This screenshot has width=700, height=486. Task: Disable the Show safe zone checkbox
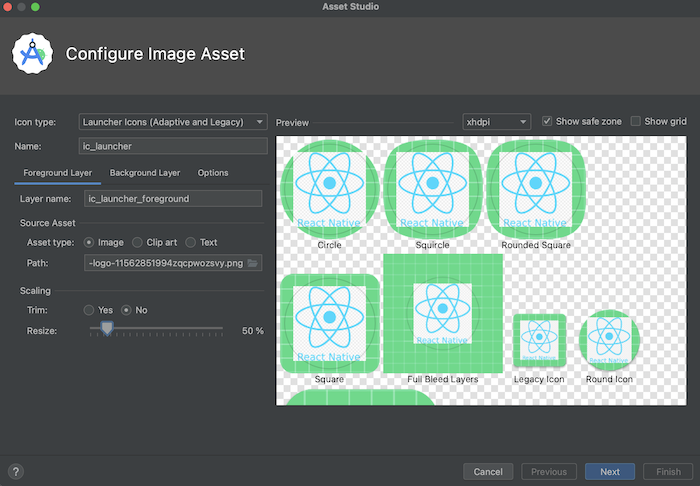(x=547, y=121)
